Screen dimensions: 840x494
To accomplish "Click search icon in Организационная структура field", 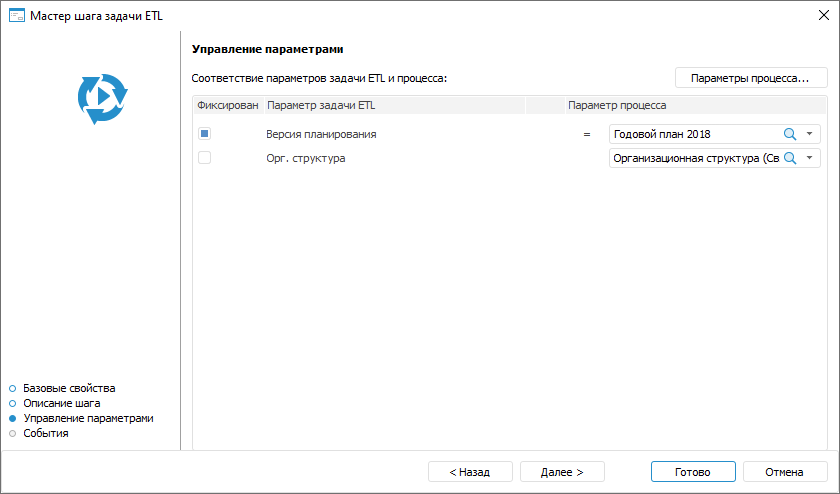I will [x=789, y=158].
